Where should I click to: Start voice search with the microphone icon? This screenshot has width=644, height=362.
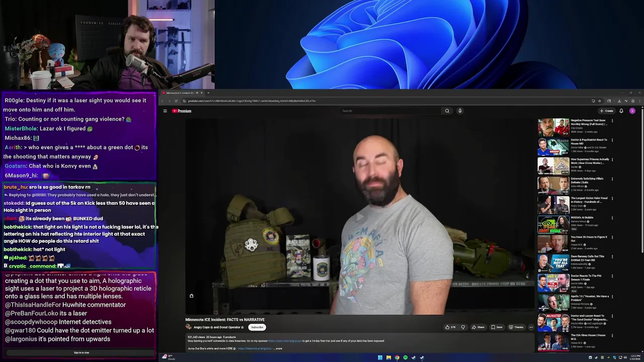460,111
